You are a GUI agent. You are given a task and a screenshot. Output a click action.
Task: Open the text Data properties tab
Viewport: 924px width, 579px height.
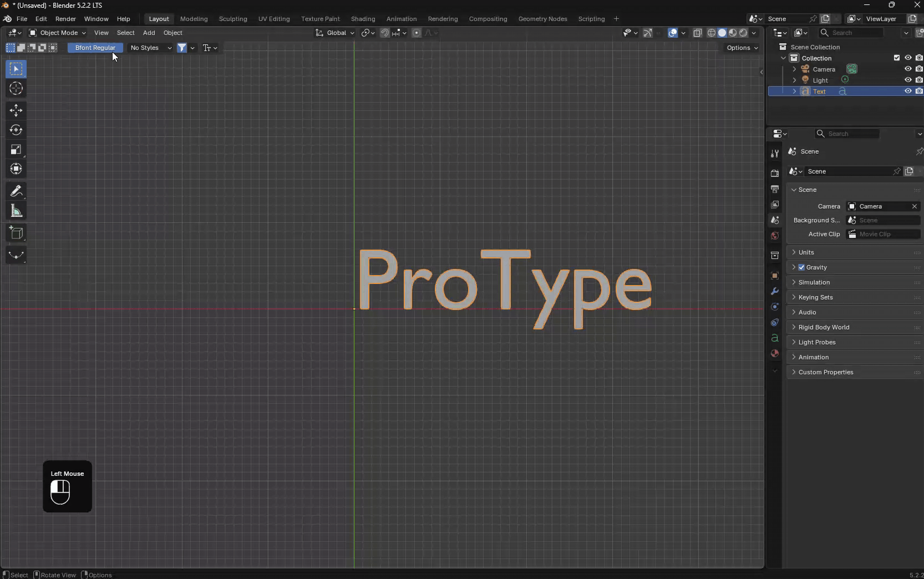click(775, 338)
